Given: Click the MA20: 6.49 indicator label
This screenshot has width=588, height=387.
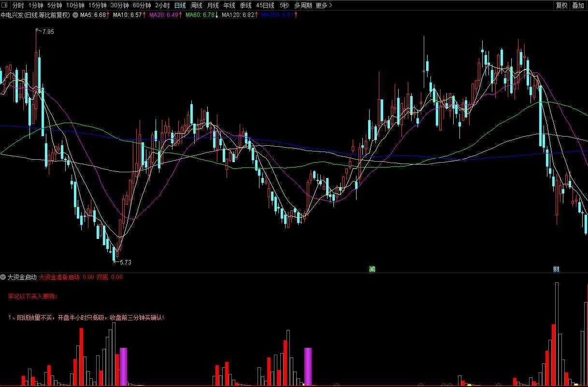Looking at the screenshot, I should click(x=166, y=15).
